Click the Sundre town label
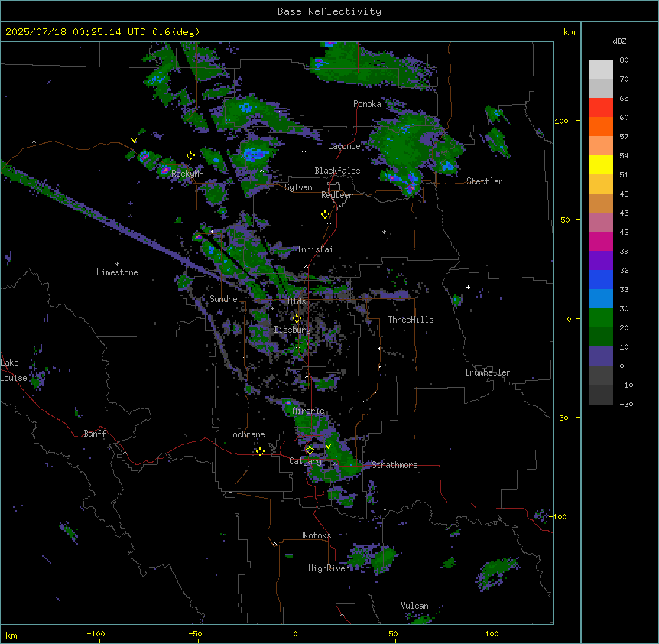This screenshot has height=644, width=659. [x=223, y=299]
